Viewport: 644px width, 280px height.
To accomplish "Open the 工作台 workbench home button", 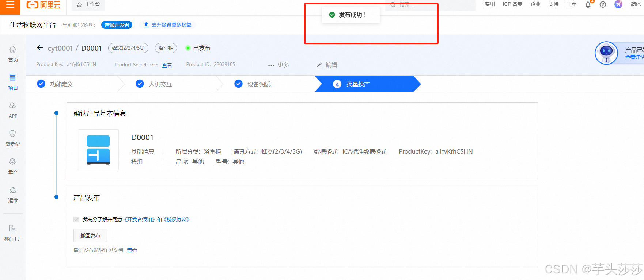I will click(88, 4).
